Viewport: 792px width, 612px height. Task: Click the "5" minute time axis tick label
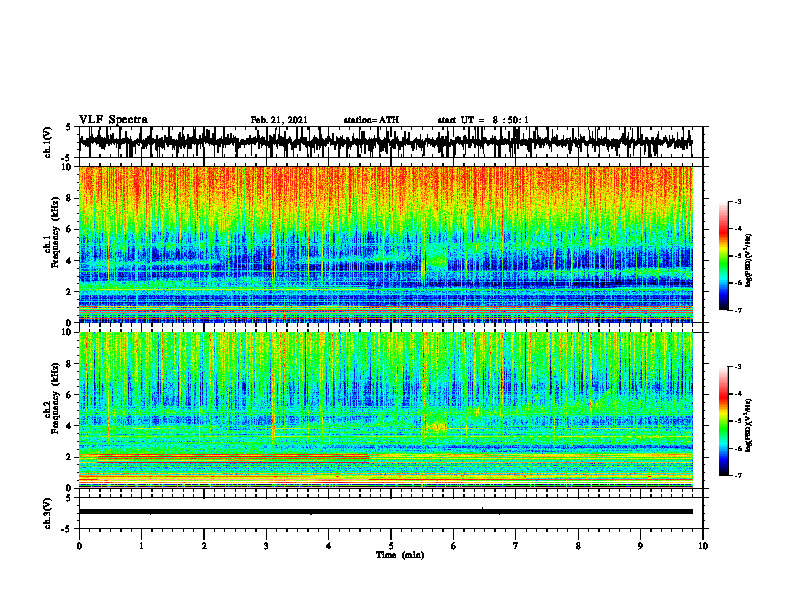pyautogui.click(x=391, y=546)
